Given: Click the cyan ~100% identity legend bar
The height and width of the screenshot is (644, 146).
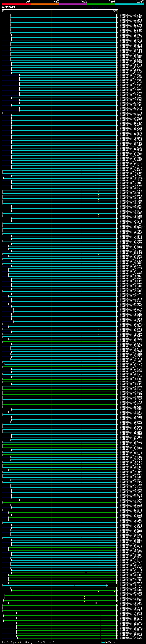Looking at the screenshot, I should click(130, 4).
